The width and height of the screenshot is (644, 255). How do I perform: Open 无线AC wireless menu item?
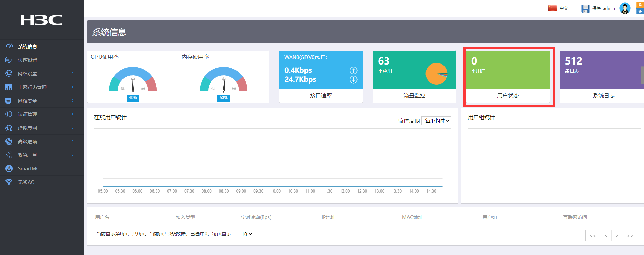click(x=26, y=182)
